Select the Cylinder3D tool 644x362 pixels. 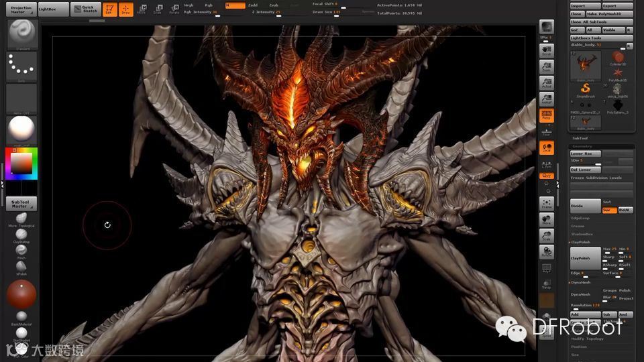click(x=617, y=58)
